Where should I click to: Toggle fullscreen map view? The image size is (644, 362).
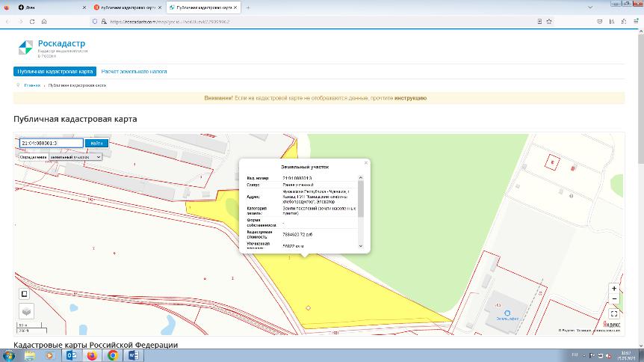(x=614, y=314)
